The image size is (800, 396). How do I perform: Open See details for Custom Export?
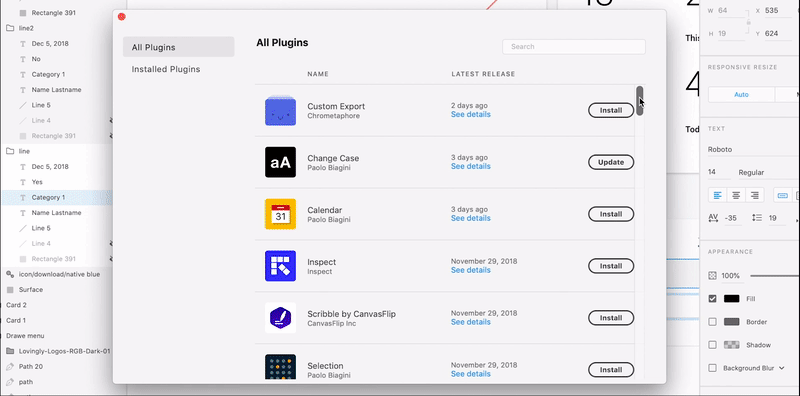coord(470,114)
